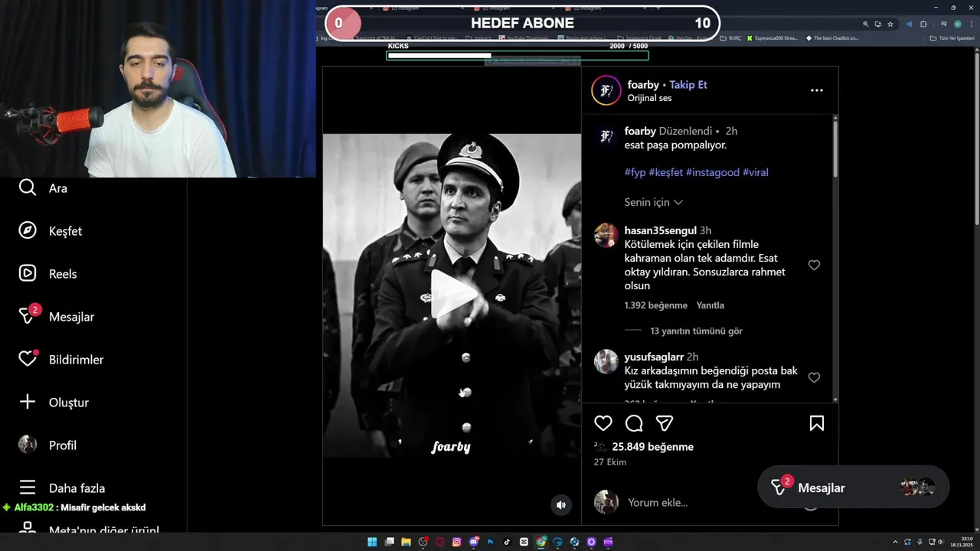Screen dimensions: 980x551
Task: Like the post with heart icon
Action: click(603, 423)
